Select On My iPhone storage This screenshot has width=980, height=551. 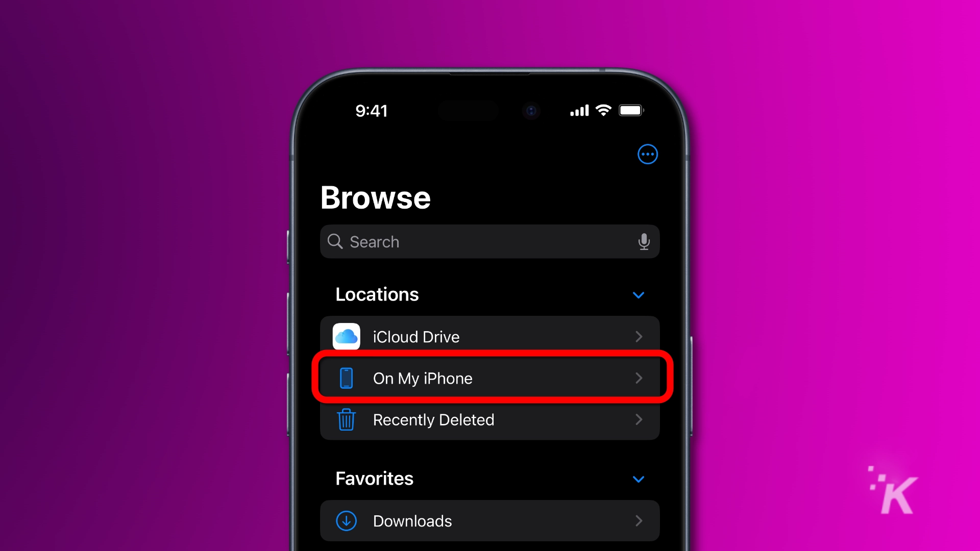(489, 378)
